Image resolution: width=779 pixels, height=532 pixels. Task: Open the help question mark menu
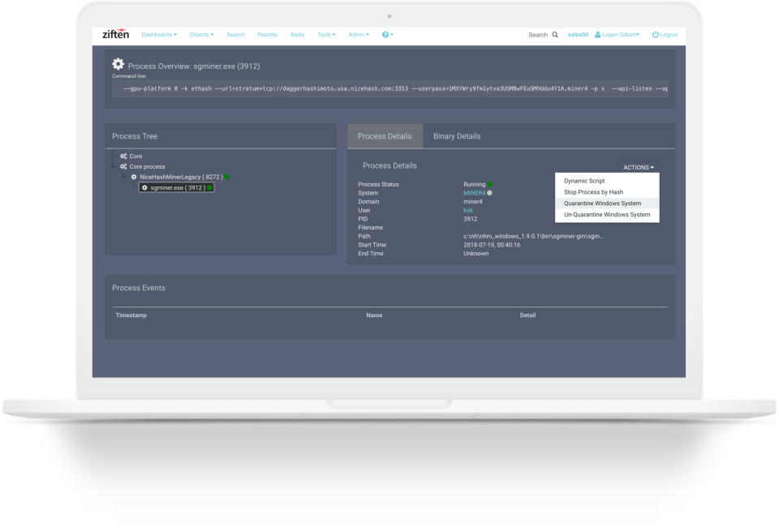[386, 35]
